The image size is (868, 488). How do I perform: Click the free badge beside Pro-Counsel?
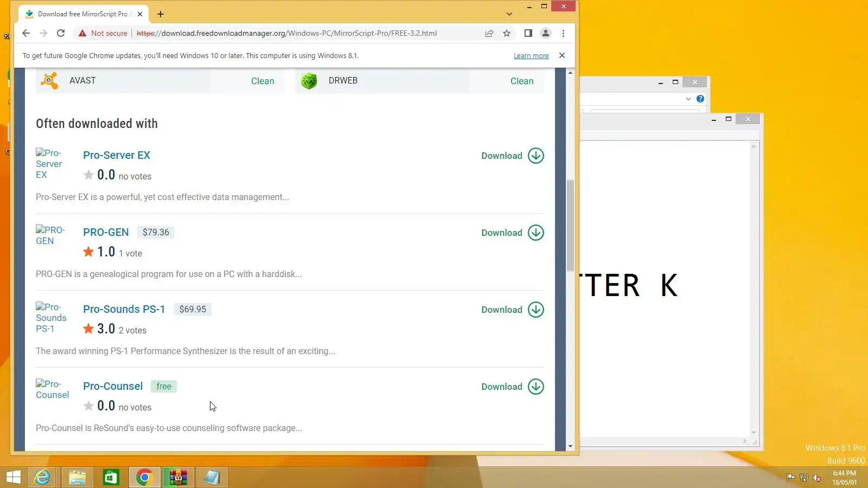tap(164, 386)
